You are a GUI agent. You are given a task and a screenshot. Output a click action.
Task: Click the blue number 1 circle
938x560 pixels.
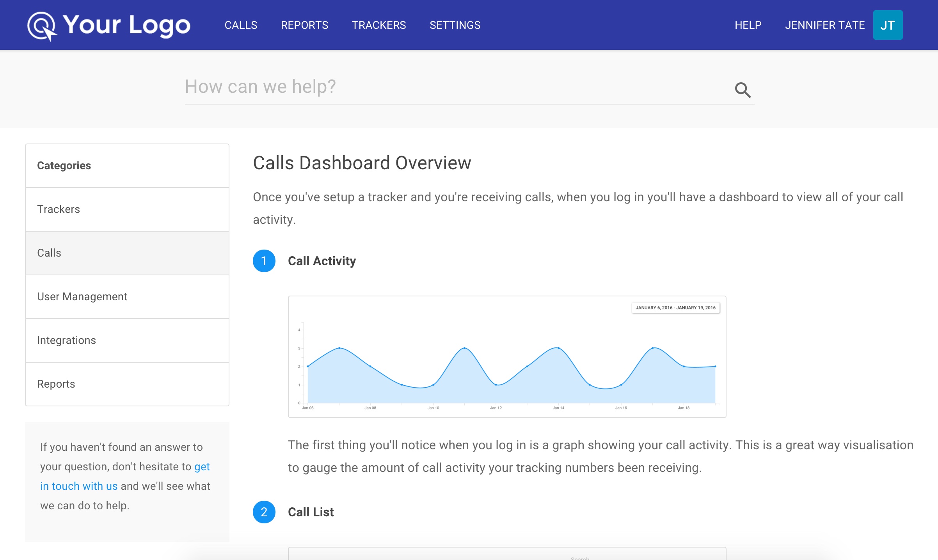[x=264, y=261]
